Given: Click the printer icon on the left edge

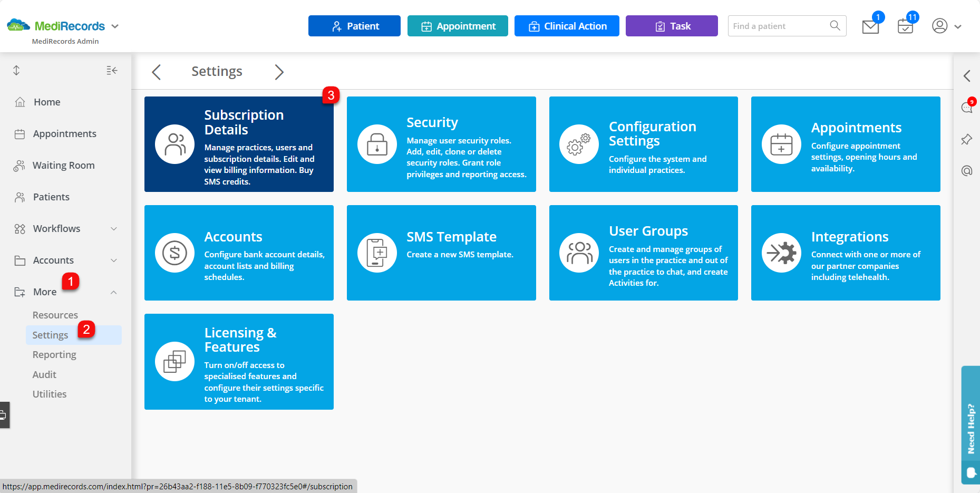Looking at the screenshot, I should point(4,415).
